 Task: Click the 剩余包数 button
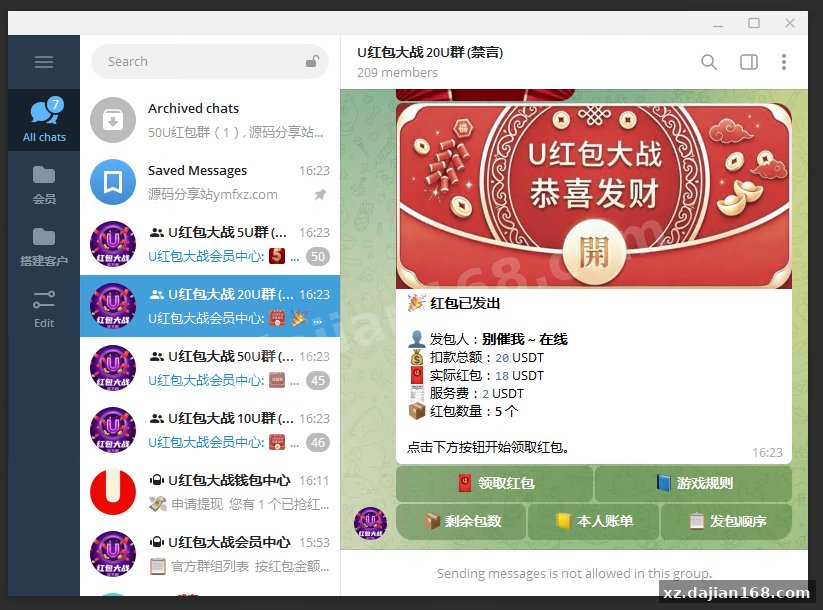[x=461, y=521]
